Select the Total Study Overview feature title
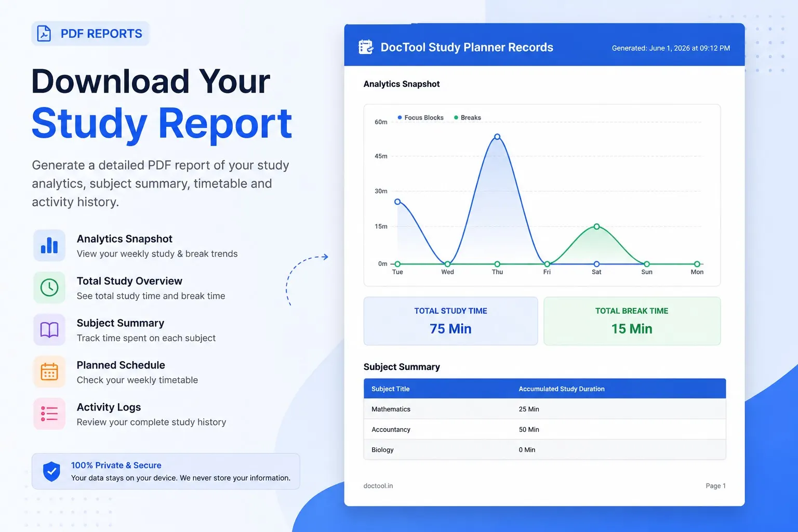The height and width of the screenshot is (532, 798). point(129,281)
